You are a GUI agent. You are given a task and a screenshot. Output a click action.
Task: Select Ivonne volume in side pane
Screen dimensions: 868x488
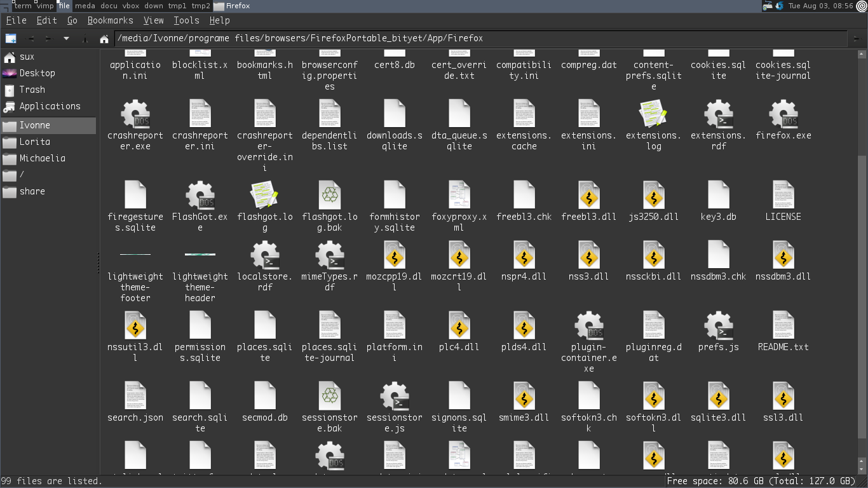[48, 125]
